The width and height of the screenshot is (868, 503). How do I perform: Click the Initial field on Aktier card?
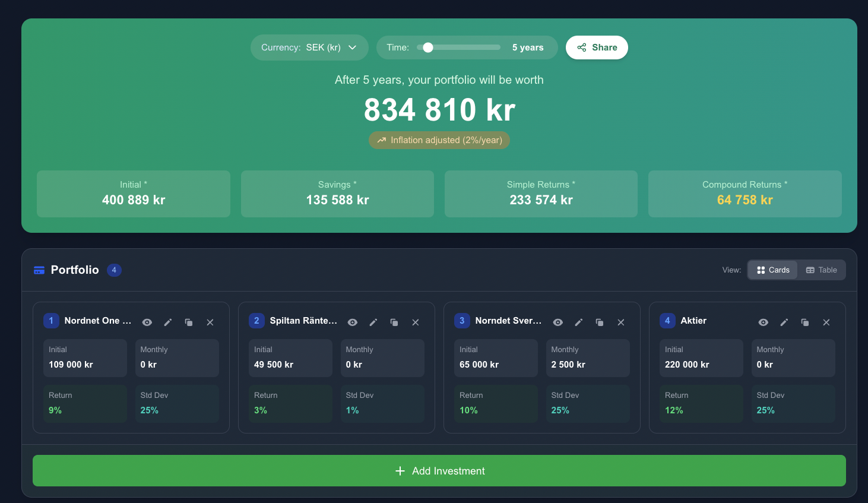[x=701, y=358]
